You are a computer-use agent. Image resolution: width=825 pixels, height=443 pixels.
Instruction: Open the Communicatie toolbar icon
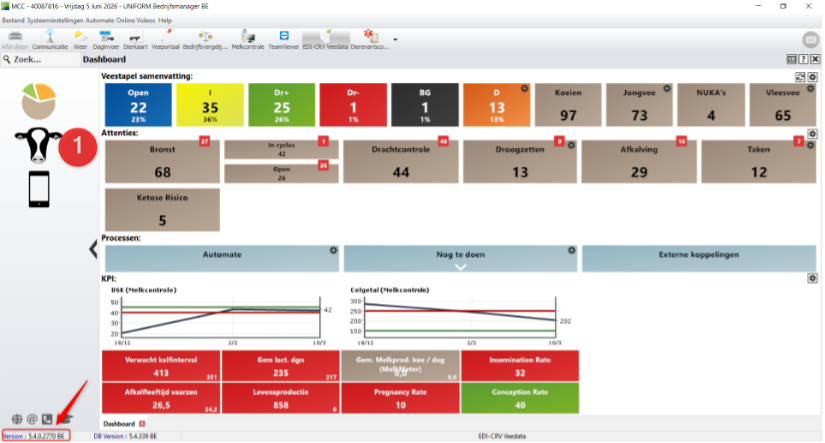pyautogui.click(x=50, y=39)
